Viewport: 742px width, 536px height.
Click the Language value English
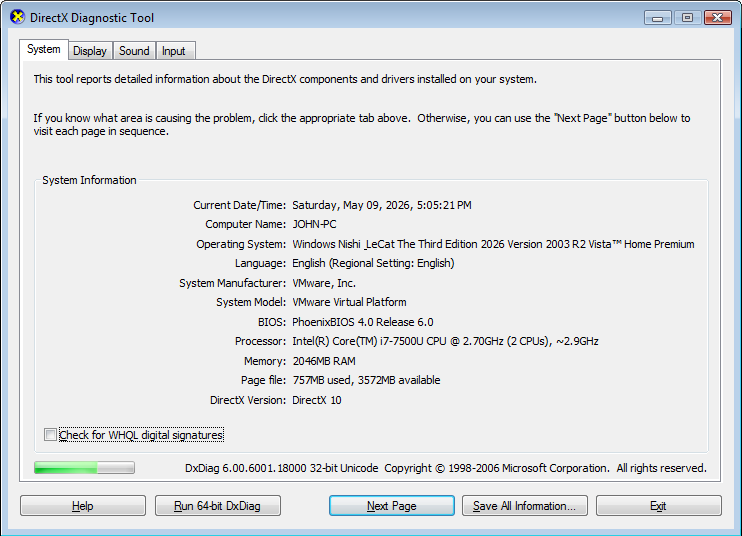pyautogui.click(x=373, y=263)
